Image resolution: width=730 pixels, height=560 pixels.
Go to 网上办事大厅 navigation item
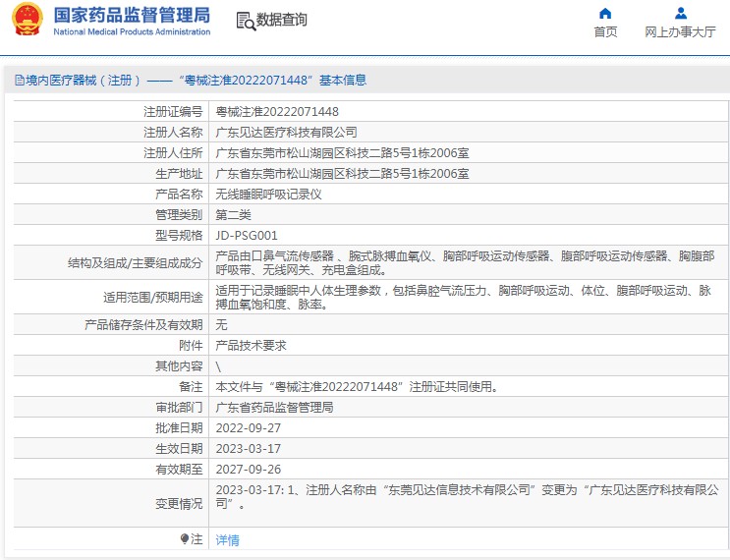coord(680,31)
